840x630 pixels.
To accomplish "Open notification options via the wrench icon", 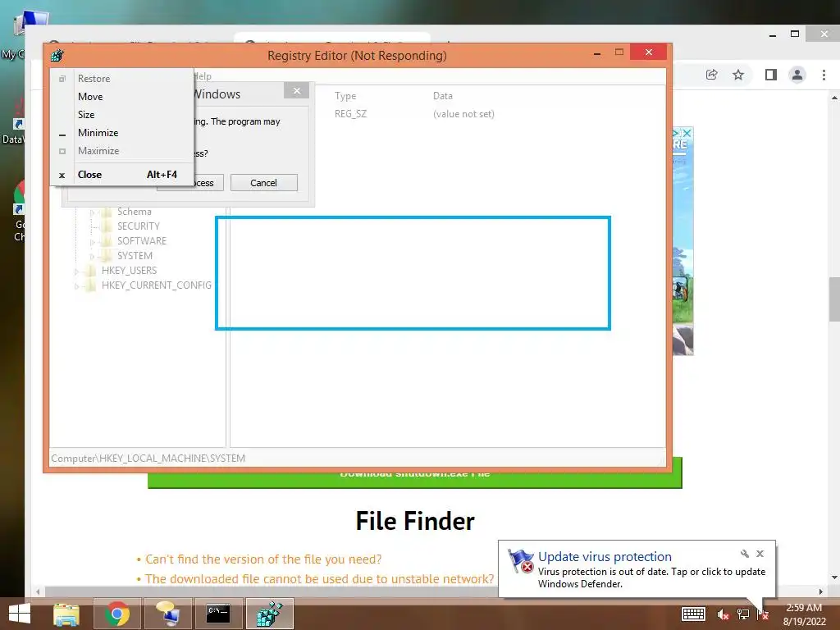I will (x=745, y=554).
